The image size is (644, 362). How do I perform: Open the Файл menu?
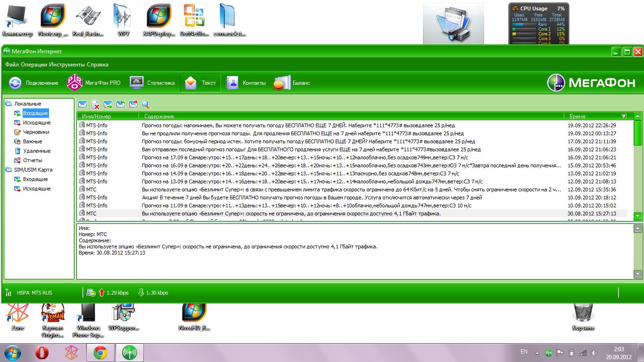click(x=12, y=65)
